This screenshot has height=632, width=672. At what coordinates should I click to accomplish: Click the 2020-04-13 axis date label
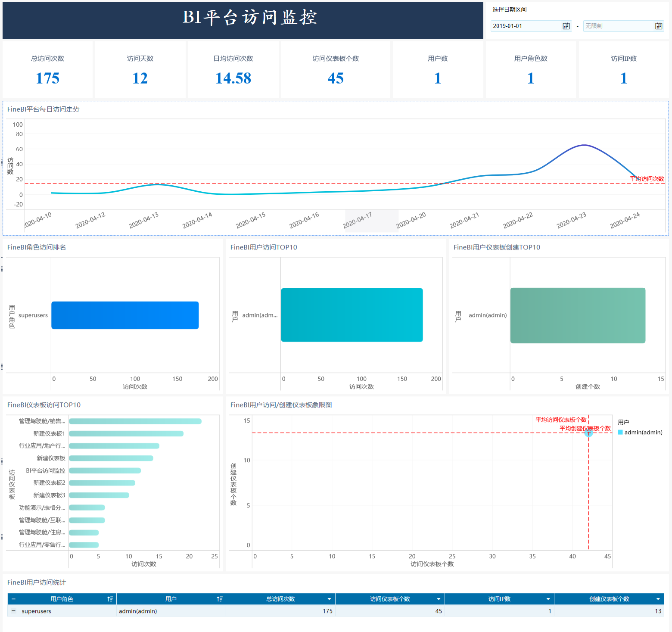coord(144,220)
